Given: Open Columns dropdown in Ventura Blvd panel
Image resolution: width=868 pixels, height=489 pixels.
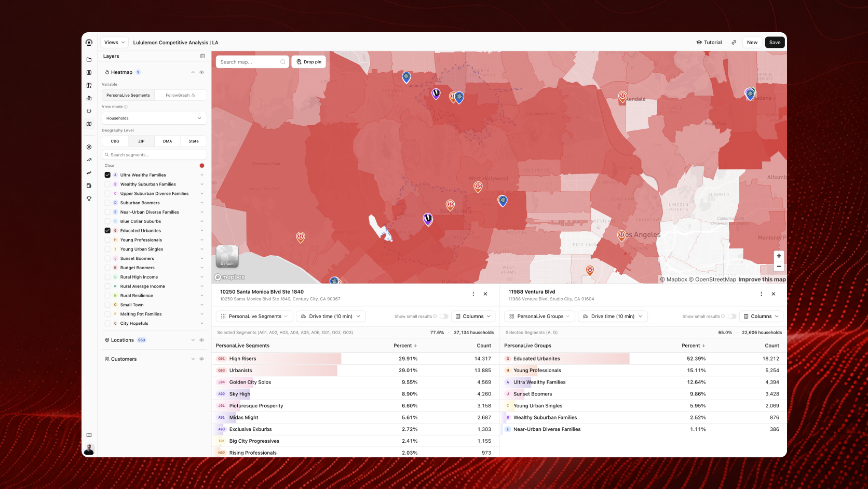Looking at the screenshot, I should 761,316.
